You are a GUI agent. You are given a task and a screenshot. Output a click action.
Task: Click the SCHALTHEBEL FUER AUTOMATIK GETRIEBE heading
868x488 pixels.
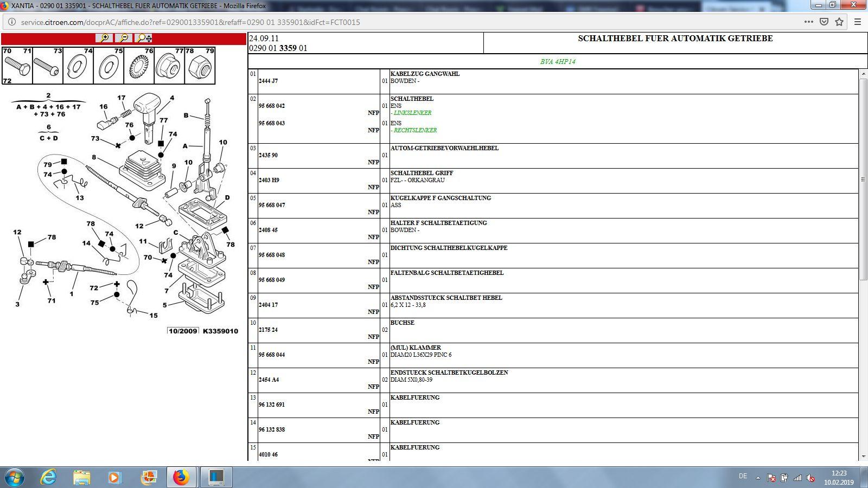coord(675,38)
